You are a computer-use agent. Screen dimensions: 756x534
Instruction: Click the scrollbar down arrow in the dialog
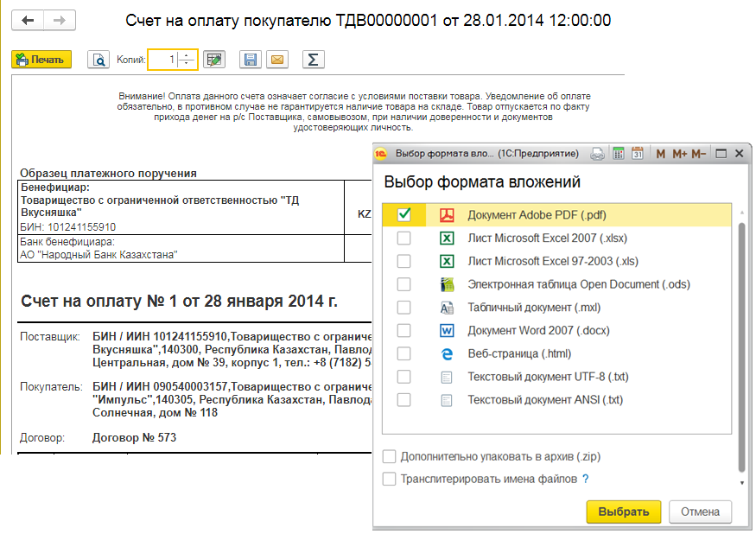click(742, 483)
